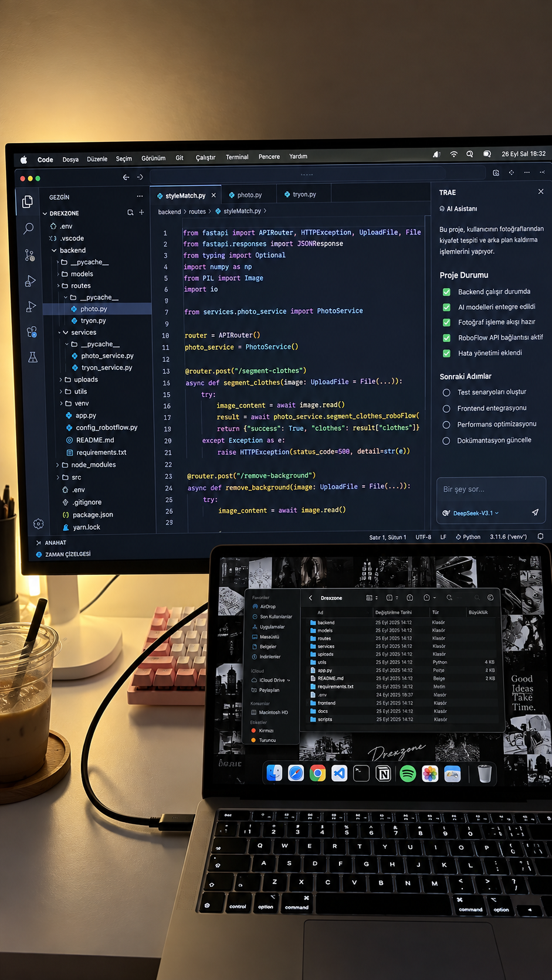Open Photos from the MacBook dock

430,774
